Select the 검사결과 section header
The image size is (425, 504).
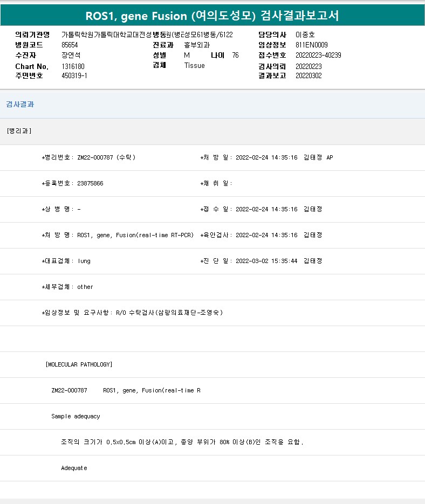coord(20,105)
